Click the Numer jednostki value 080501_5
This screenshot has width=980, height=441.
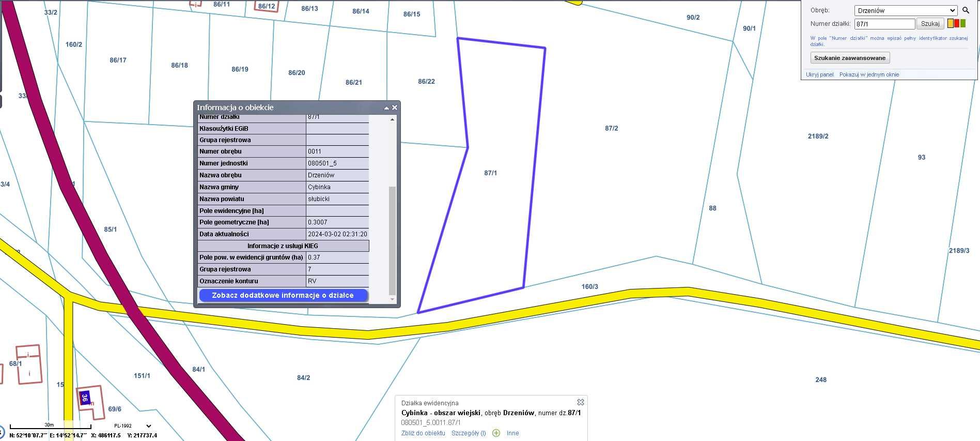[322, 163]
